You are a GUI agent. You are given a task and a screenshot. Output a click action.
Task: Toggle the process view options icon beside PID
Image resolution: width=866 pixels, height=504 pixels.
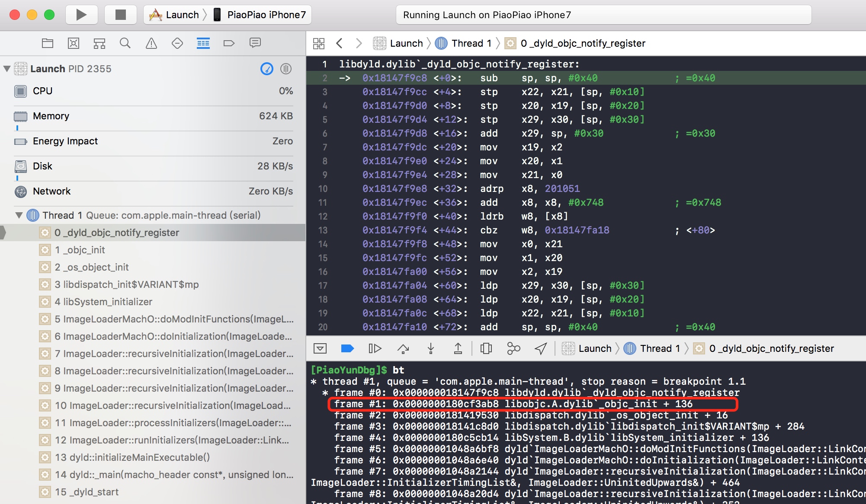(x=286, y=69)
